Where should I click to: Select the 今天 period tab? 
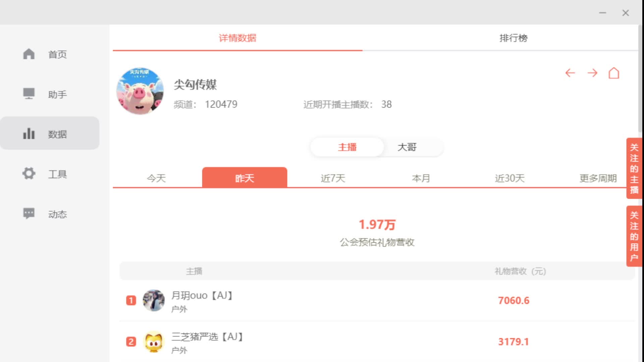click(x=156, y=178)
